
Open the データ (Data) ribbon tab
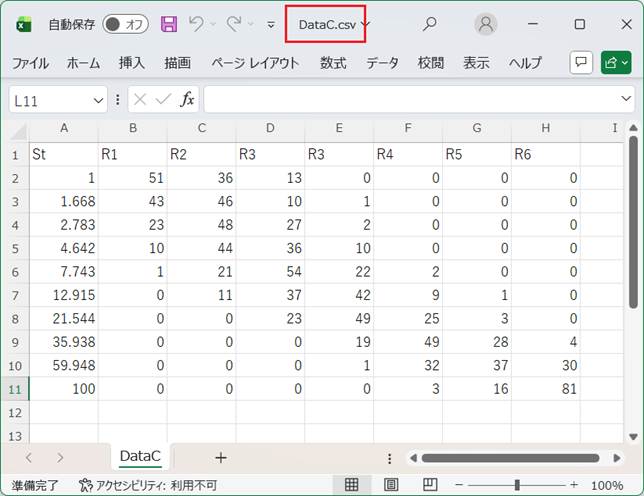point(382,62)
